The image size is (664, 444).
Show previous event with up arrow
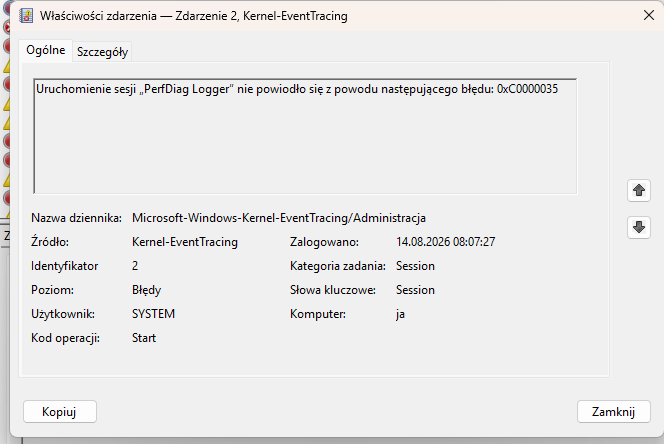click(x=639, y=190)
